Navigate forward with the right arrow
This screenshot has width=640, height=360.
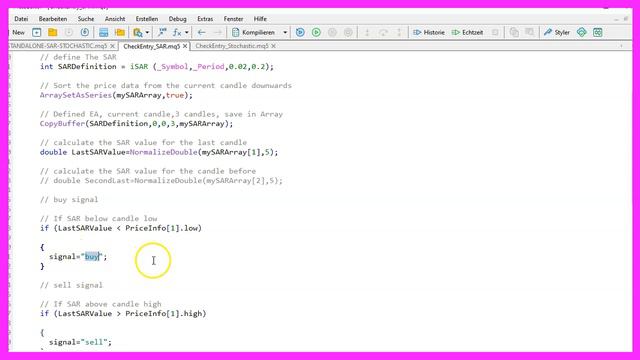(x=218, y=32)
